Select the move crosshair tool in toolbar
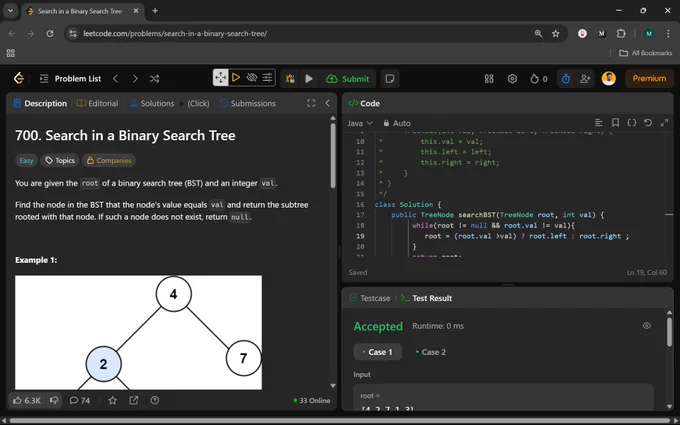 [x=221, y=78]
